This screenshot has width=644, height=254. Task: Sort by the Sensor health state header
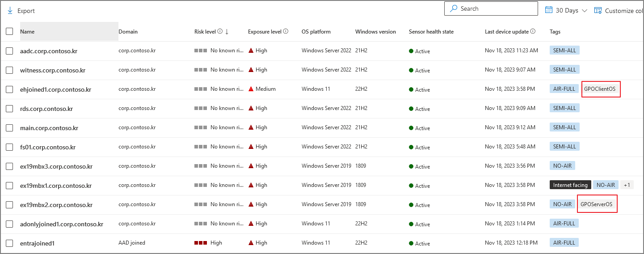(x=431, y=32)
